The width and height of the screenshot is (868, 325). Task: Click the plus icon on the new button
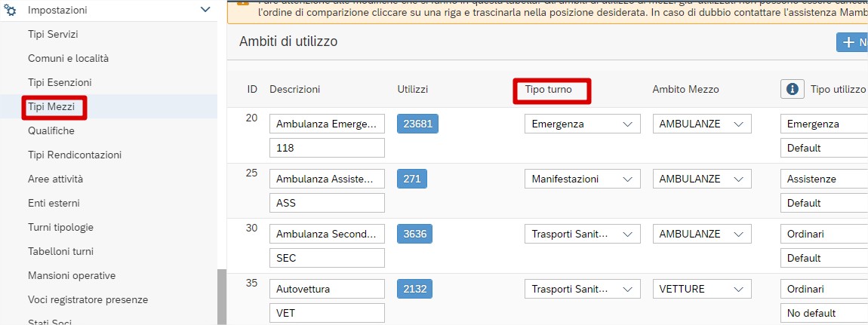click(848, 43)
